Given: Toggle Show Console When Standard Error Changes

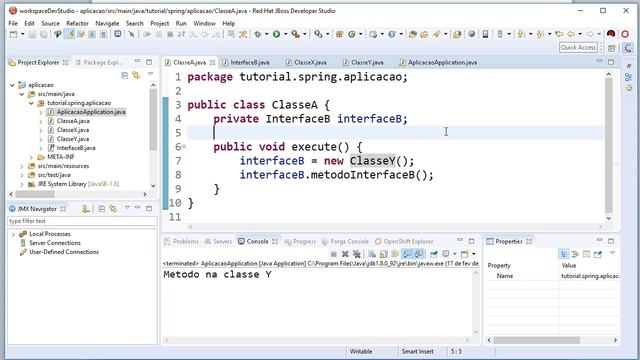Looking at the screenshot, I should (419, 254).
